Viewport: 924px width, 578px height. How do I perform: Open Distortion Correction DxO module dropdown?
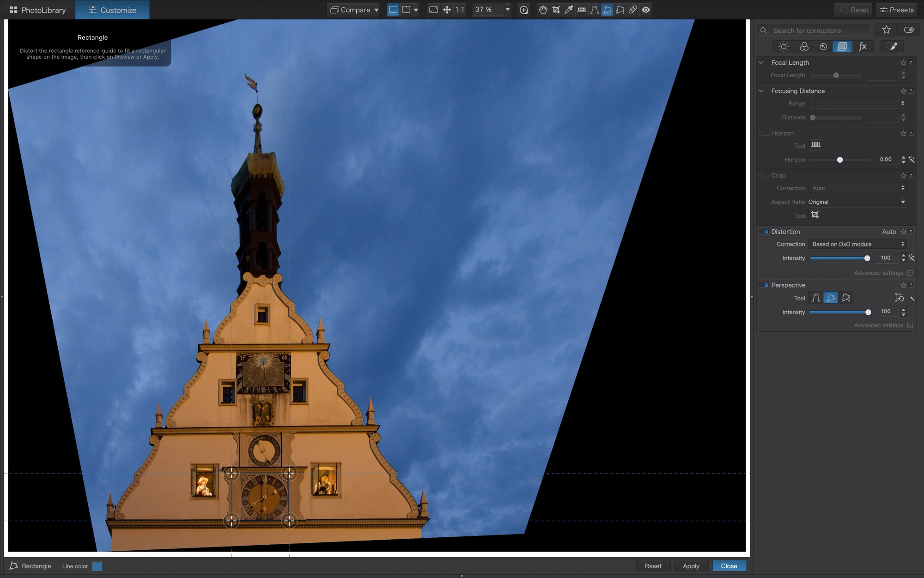point(857,244)
